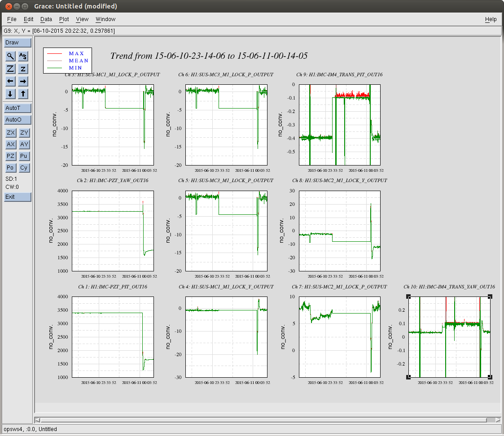
Task: Click the PZ push zoom button
Action: 11,156
